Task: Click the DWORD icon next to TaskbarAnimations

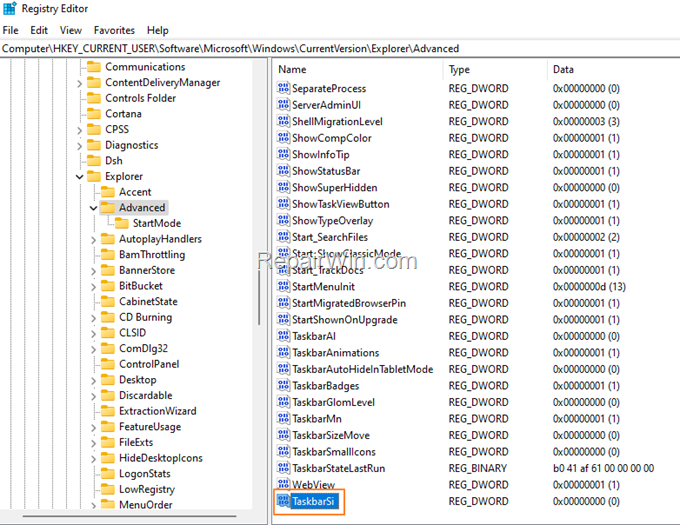Action: coord(283,352)
